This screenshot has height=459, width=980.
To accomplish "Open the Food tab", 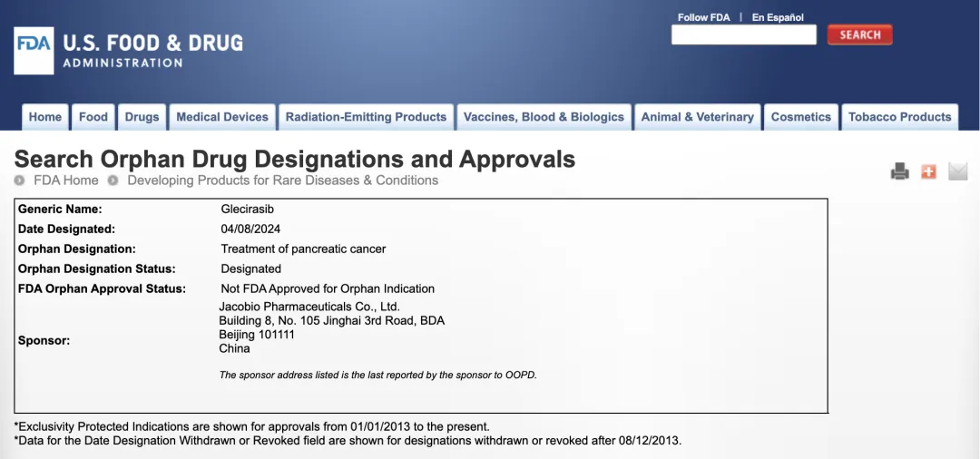I will [x=93, y=117].
